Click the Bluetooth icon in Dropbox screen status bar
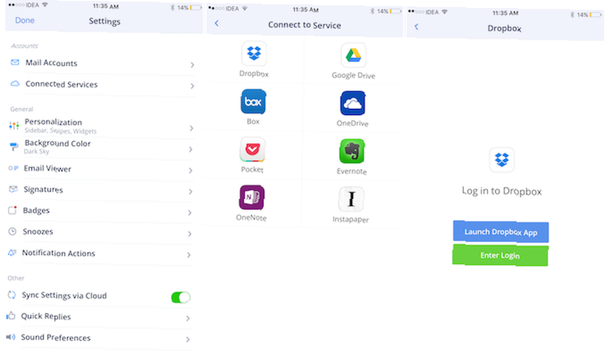 click(572, 15)
